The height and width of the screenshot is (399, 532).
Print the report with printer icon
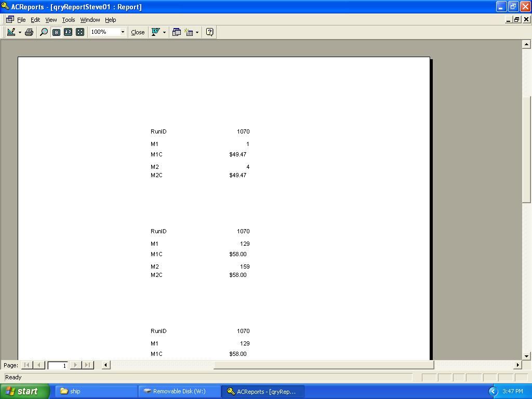click(29, 32)
